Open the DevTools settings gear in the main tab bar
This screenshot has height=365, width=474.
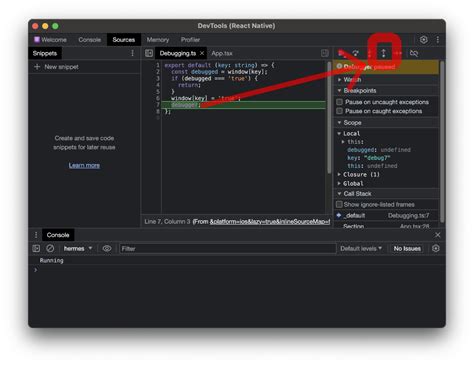(424, 40)
